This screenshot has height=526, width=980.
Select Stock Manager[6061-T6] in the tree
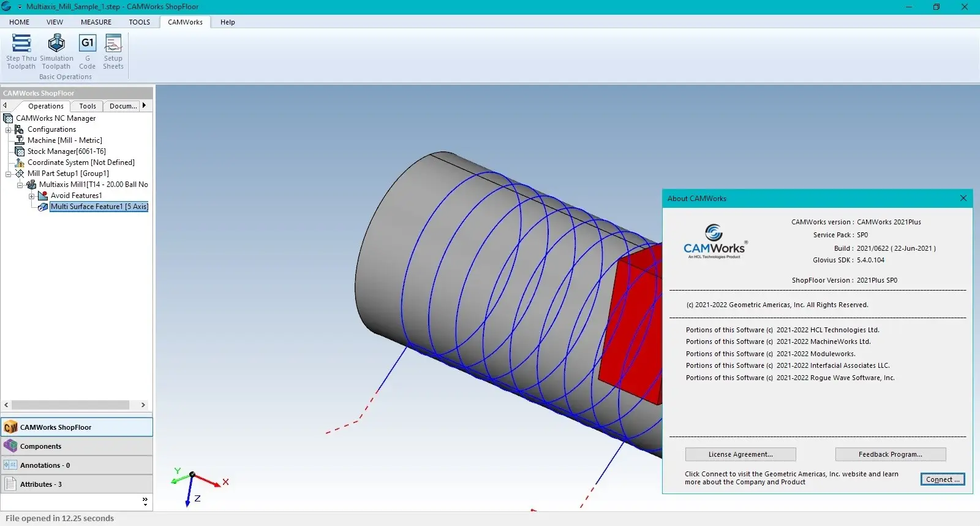pos(66,151)
